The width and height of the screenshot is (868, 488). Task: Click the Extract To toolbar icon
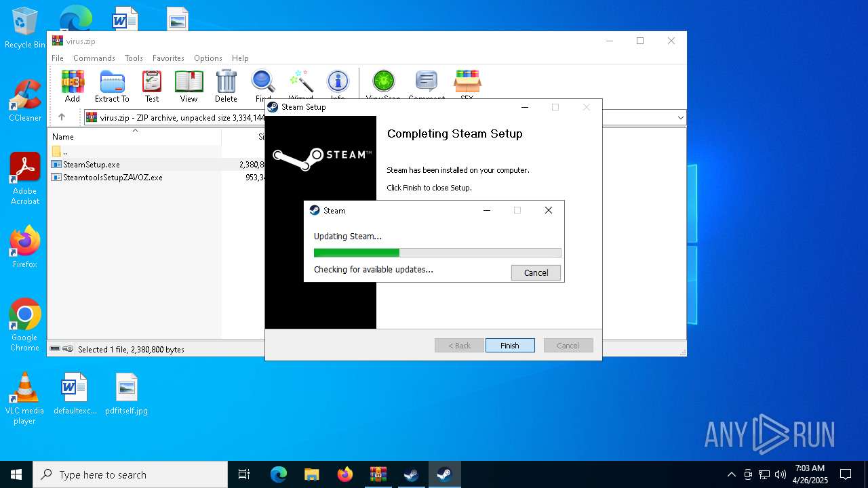click(x=112, y=86)
